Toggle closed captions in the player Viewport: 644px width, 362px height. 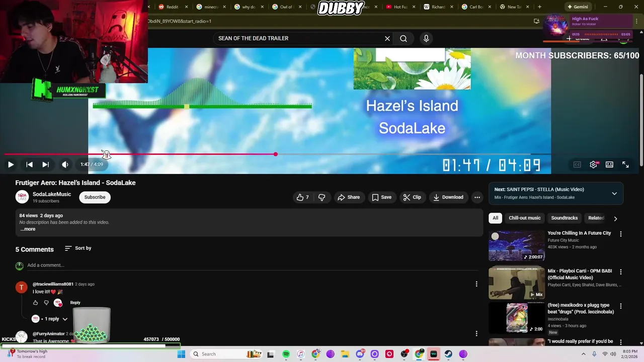click(577, 164)
